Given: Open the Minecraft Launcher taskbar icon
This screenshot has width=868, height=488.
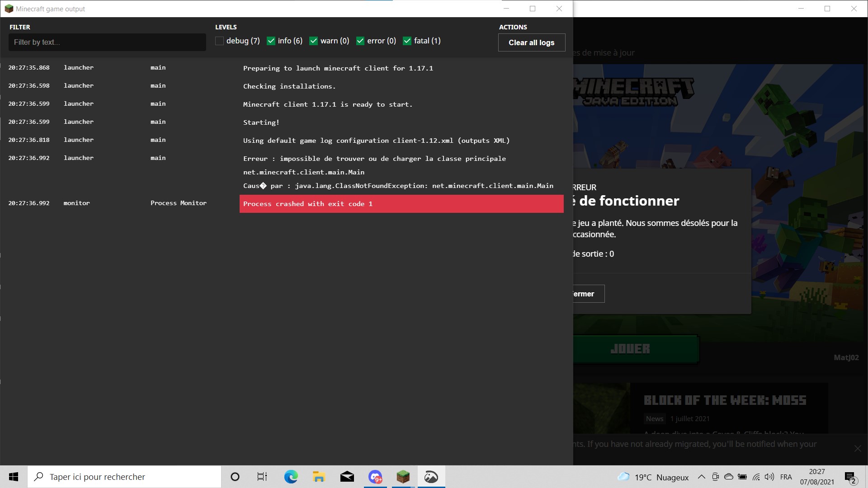Looking at the screenshot, I should tap(403, 477).
